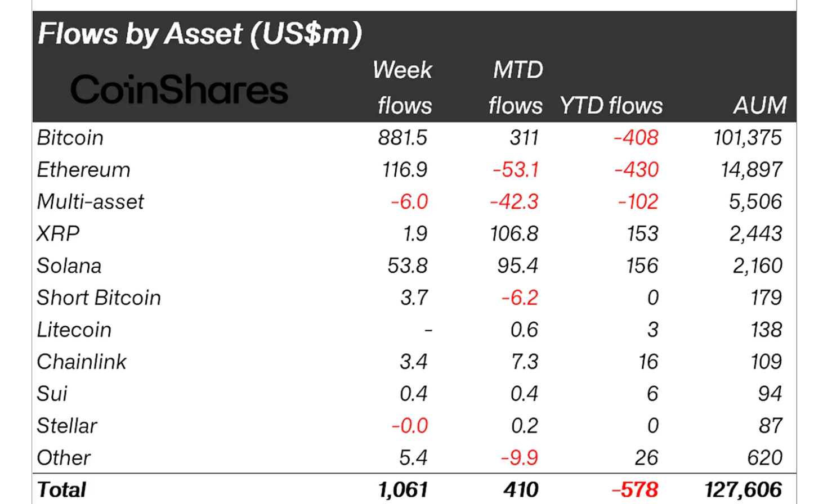
Task: Click the Total YTD flows -578 value
Action: (x=635, y=490)
